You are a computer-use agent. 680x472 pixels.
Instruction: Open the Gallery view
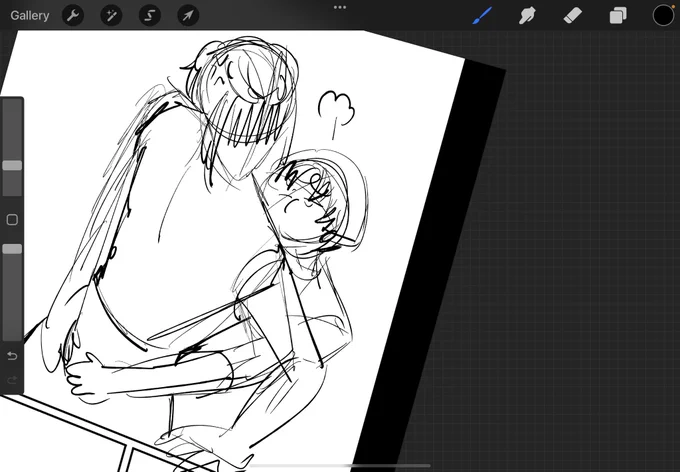click(x=29, y=16)
